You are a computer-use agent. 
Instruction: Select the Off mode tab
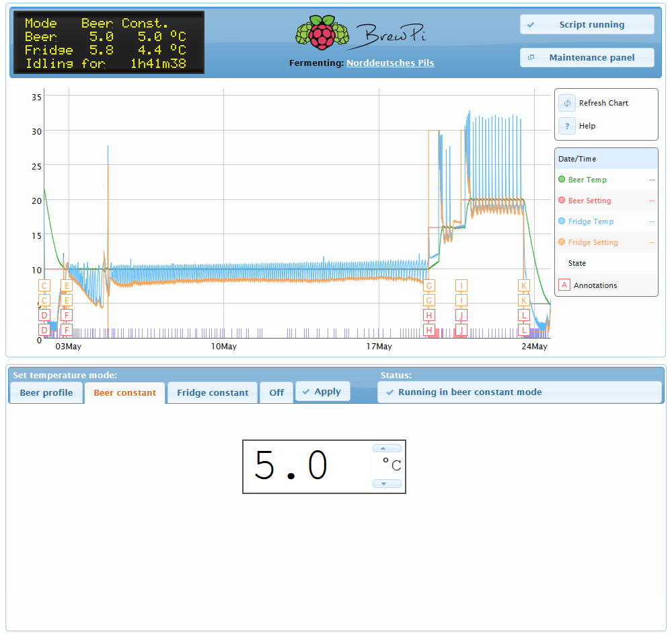[276, 393]
